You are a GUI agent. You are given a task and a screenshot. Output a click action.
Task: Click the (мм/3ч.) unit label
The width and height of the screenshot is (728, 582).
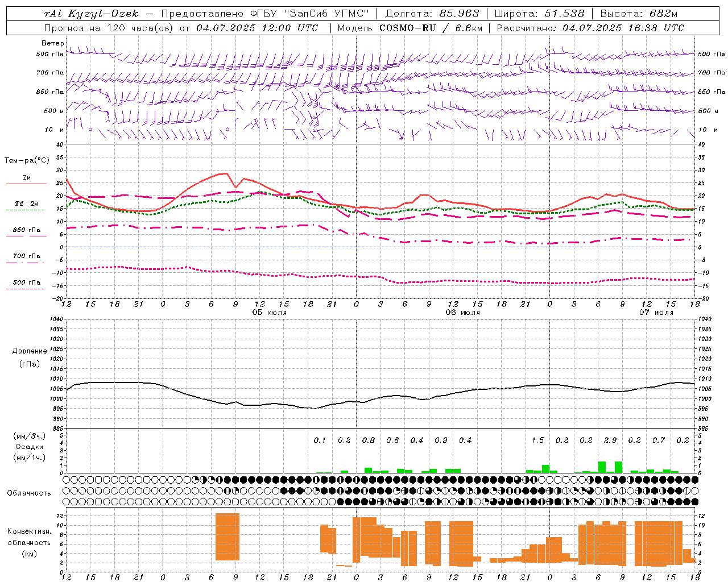click(x=30, y=436)
